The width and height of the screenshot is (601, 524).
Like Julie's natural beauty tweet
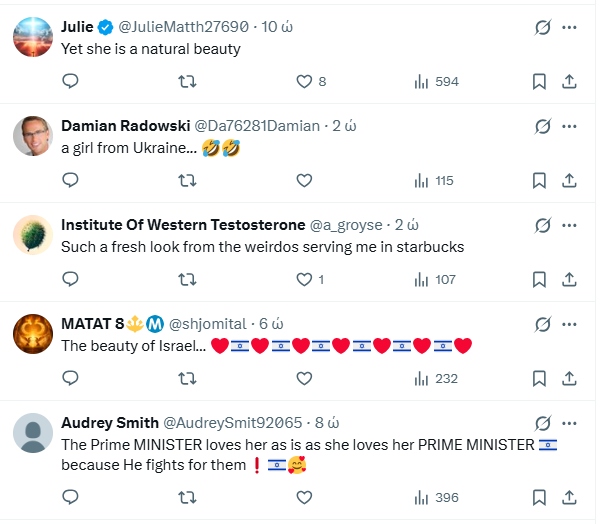pos(304,82)
